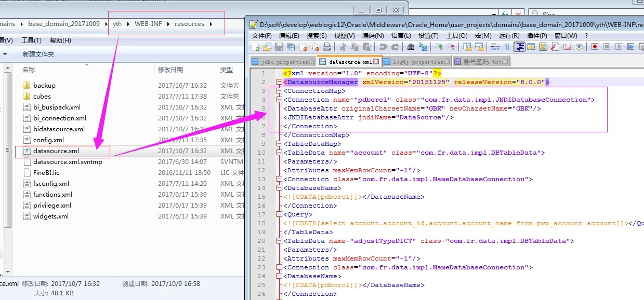This screenshot has width=644, height=300.
Task: Toggle show all characters pilcrow icon
Action: [507, 47]
